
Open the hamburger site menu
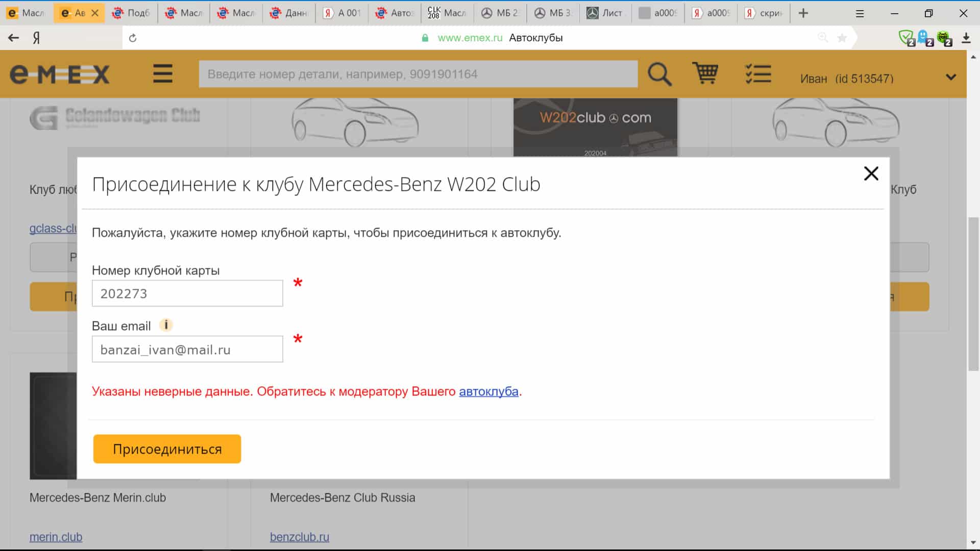(x=162, y=74)
